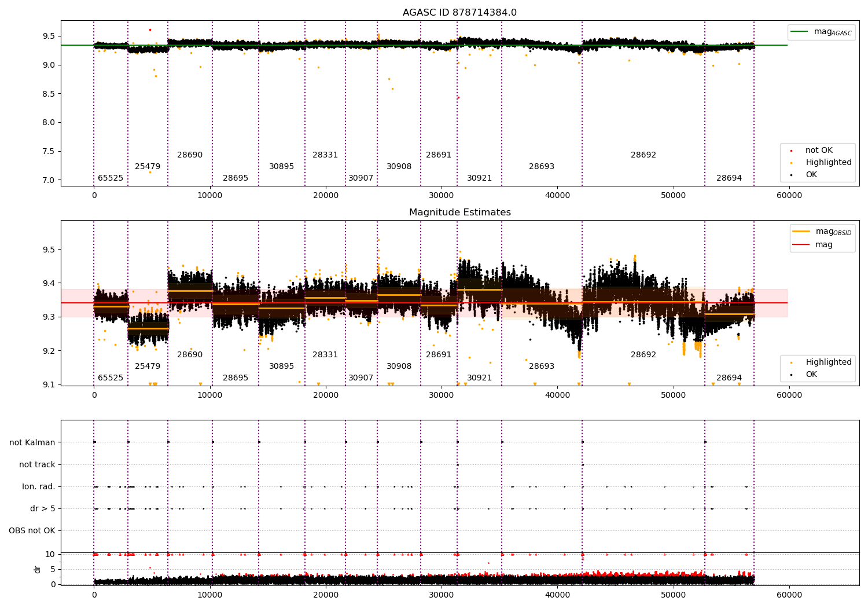Click label 30907 in the Magnitude Estimates plot

361,378
